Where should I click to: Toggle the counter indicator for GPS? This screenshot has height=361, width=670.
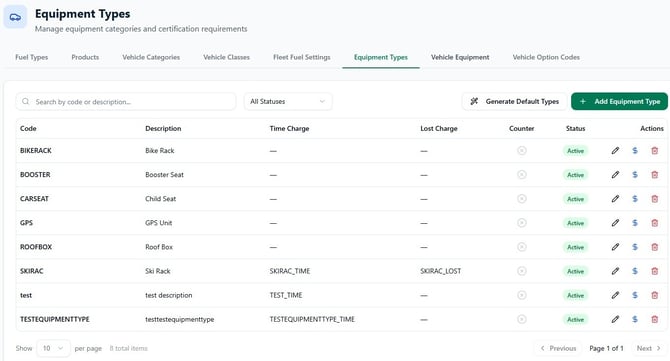click(522, 223)
